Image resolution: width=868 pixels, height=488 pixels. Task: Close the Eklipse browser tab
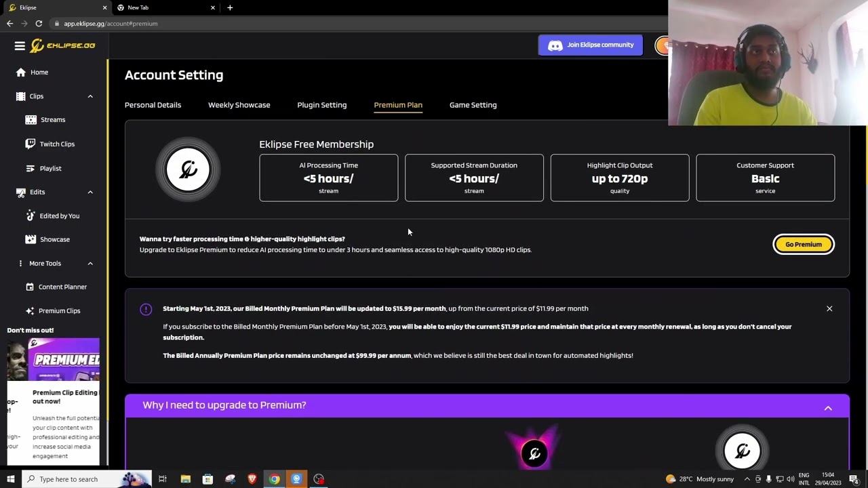(x=104, y=7)
